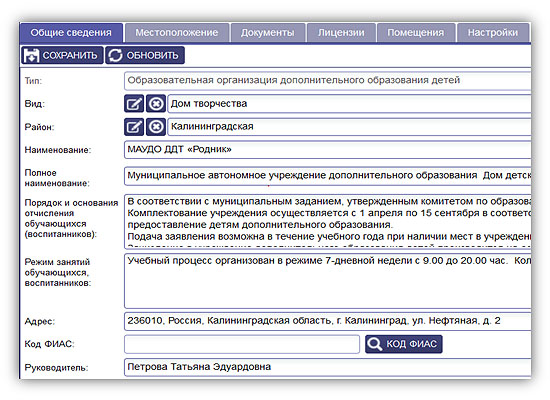
Task: Open the Помещения tab
Action: [x=416, y=33]
